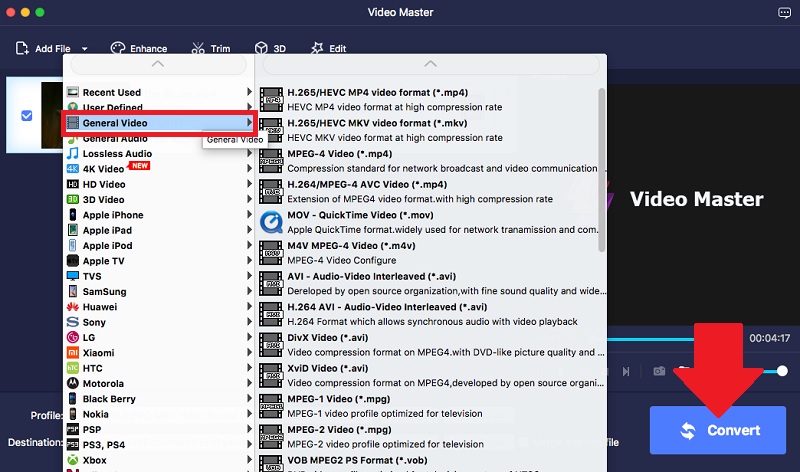Viewport: 800px width, 472px height.
Task: Expand the Xbox submenu arrow
Action: tap(249, 459)
